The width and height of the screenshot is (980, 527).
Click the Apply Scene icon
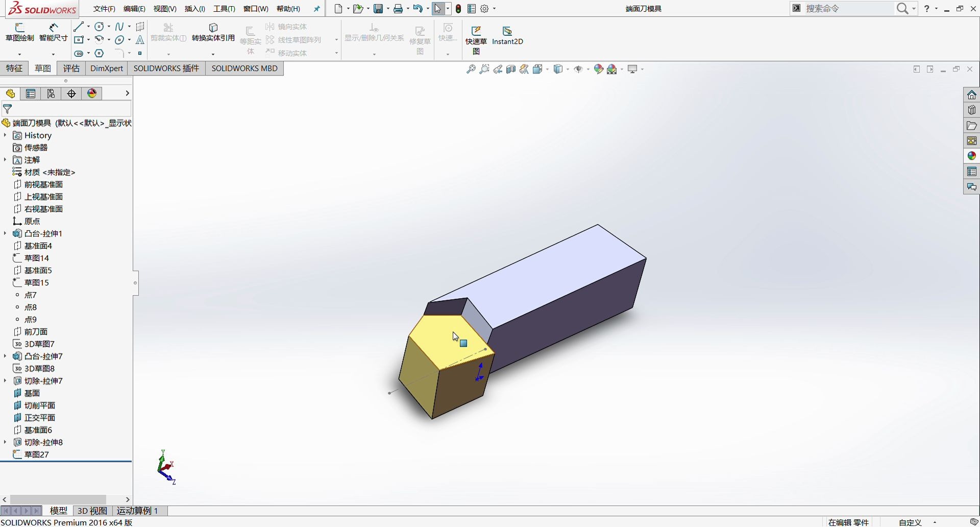(x=612, y=69)
